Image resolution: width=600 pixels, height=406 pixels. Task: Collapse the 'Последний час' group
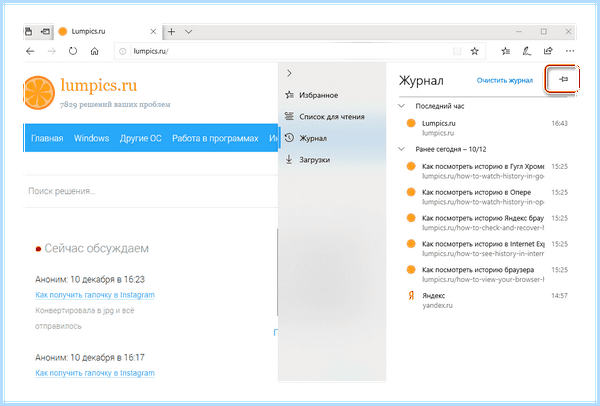click(401, 106)
